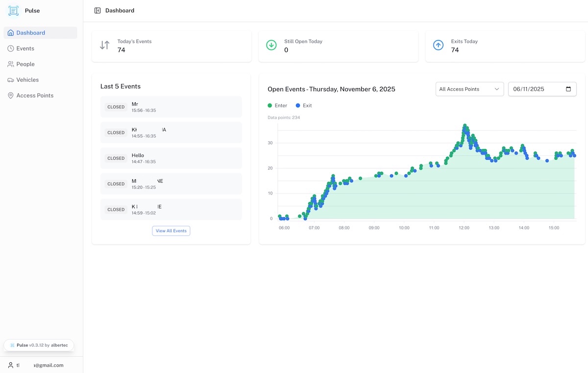Navigate to Vehicles in sidebar
Image resolution: width=588 pixels, height=373 pixels.
27,80
